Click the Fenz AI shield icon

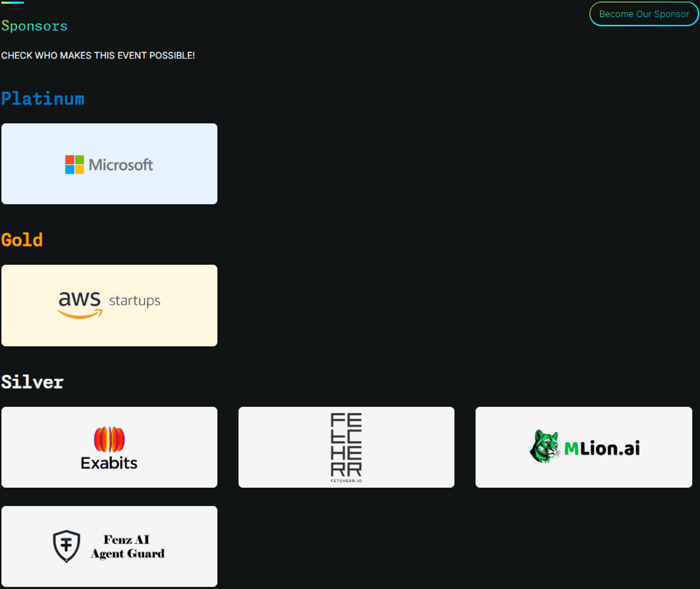pyautogui.click(x=66, y=546)
